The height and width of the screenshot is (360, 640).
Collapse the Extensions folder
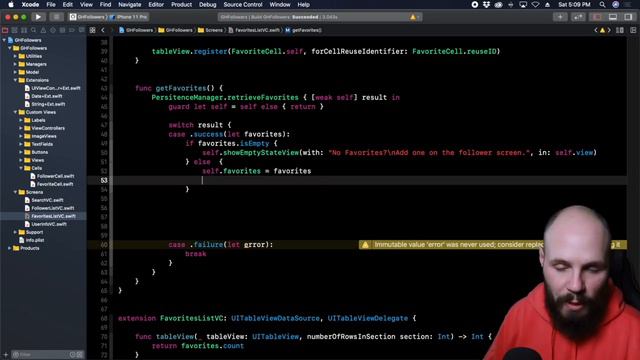[x=16, y=80]
